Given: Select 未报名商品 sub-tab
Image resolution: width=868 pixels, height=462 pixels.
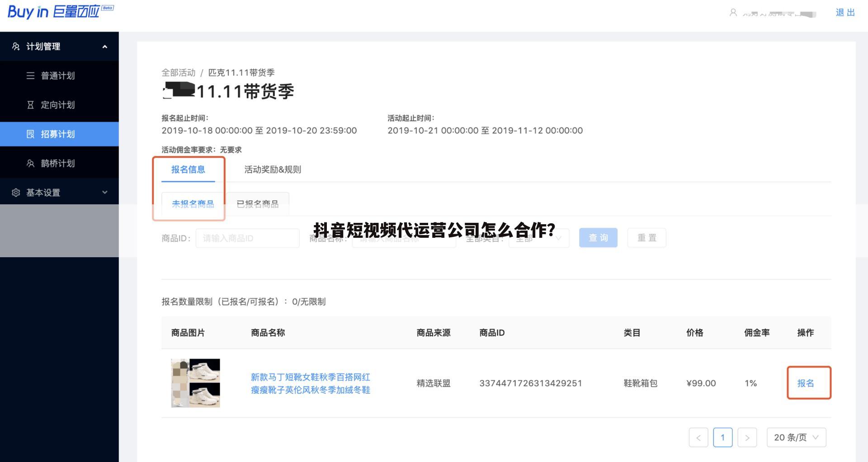Looking at the screenshot, I should 193,204.
